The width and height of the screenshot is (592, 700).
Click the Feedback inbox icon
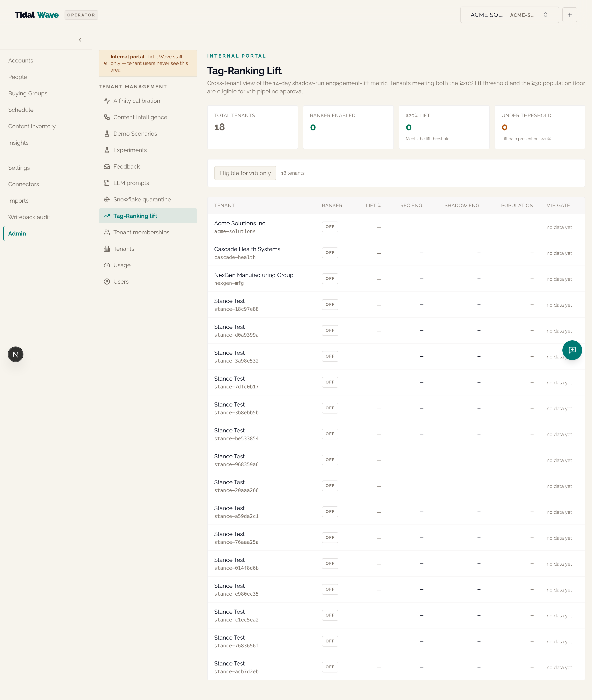(107, 166)
